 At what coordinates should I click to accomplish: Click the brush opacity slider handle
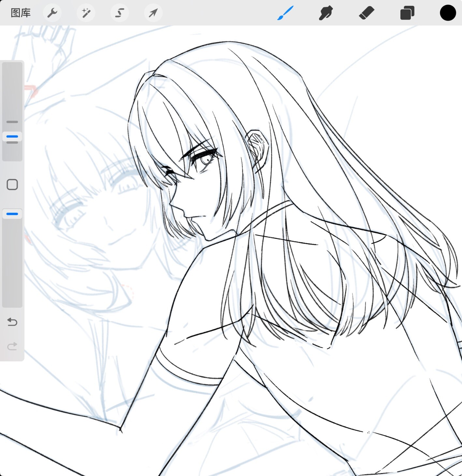(12, 214)
